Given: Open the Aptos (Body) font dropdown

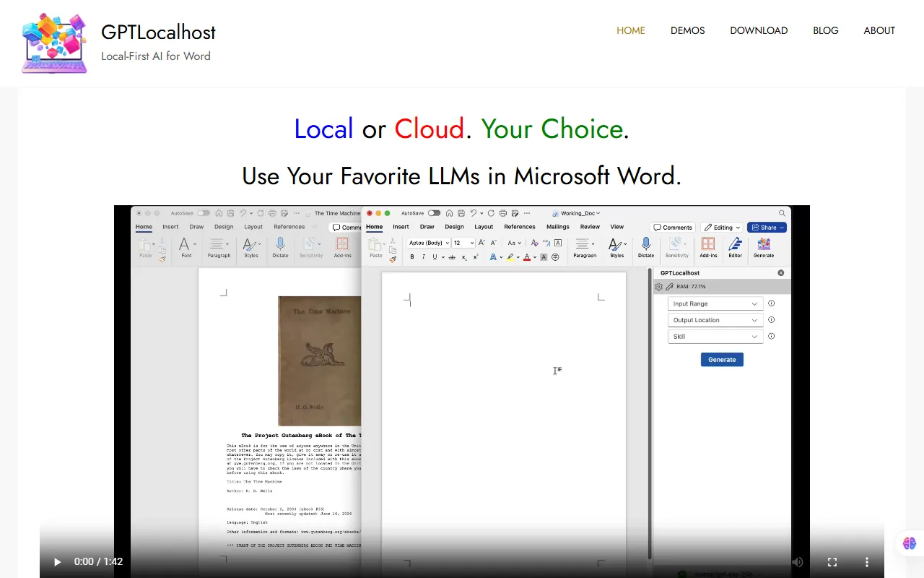Looking at the screenshot, I should (429, 243).
